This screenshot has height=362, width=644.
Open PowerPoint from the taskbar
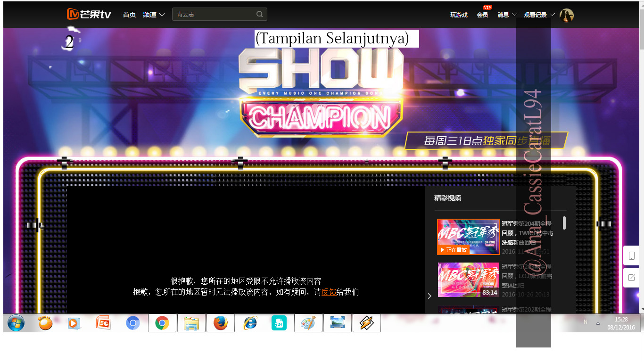(x=103, y=323)
